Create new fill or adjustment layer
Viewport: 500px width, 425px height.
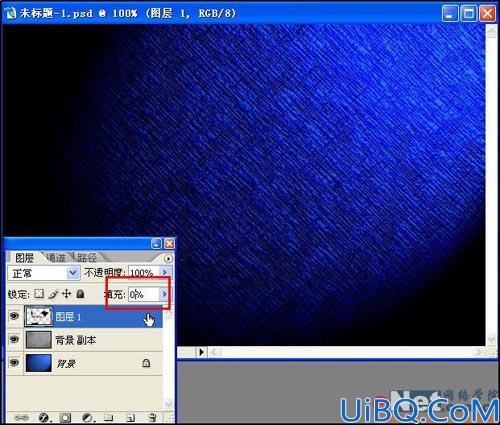coord(87,417)
